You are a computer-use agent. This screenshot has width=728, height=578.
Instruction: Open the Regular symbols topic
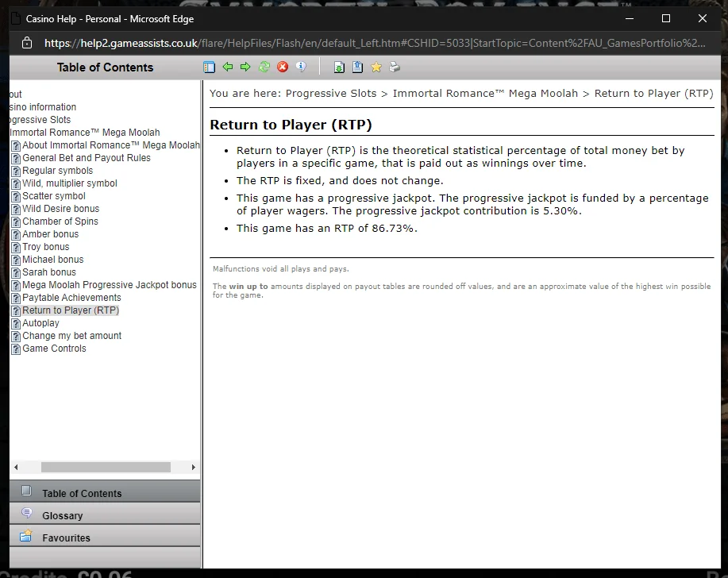pyautogui.click(x=58, y=171)
